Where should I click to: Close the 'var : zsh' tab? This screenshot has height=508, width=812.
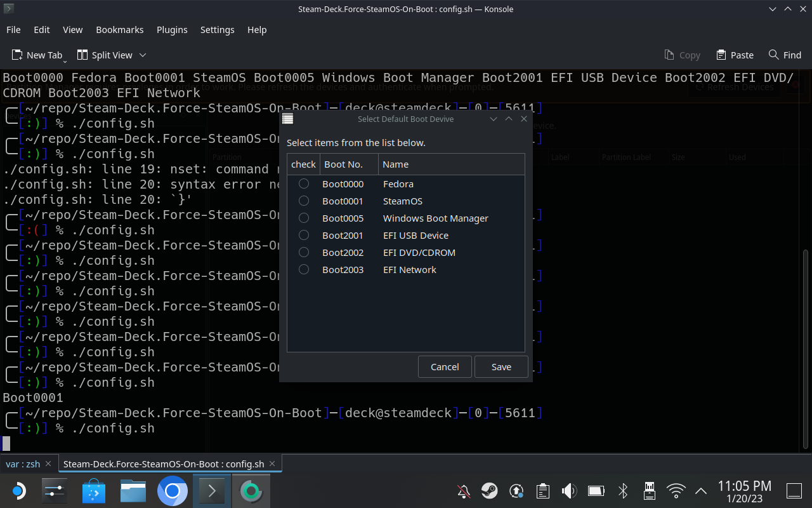48,464
